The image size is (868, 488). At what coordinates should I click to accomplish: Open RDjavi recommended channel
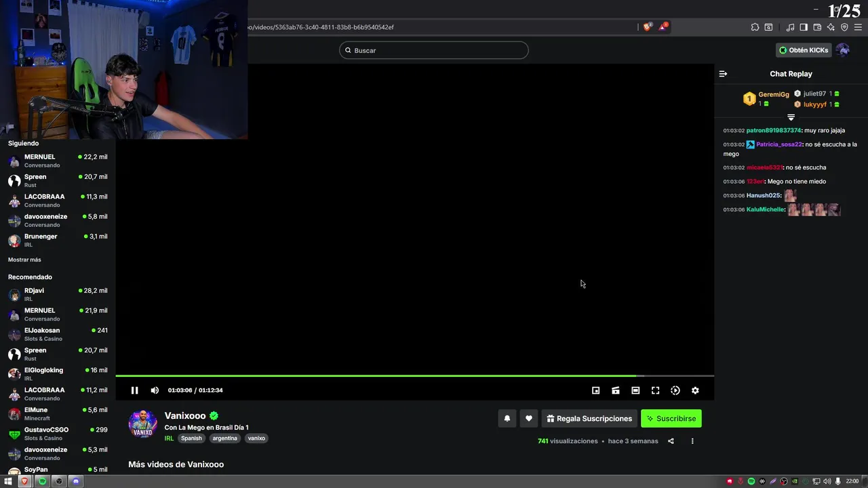tap(58, 294)
